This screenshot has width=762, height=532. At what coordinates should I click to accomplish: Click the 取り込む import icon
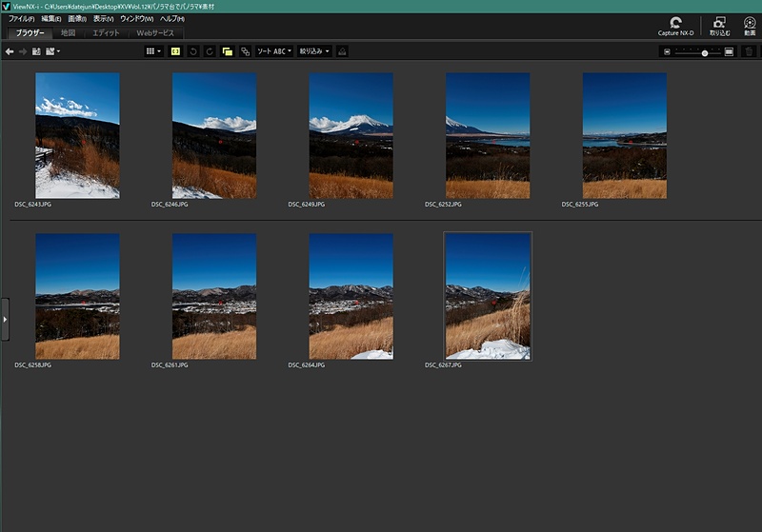(x=719, y=26)
